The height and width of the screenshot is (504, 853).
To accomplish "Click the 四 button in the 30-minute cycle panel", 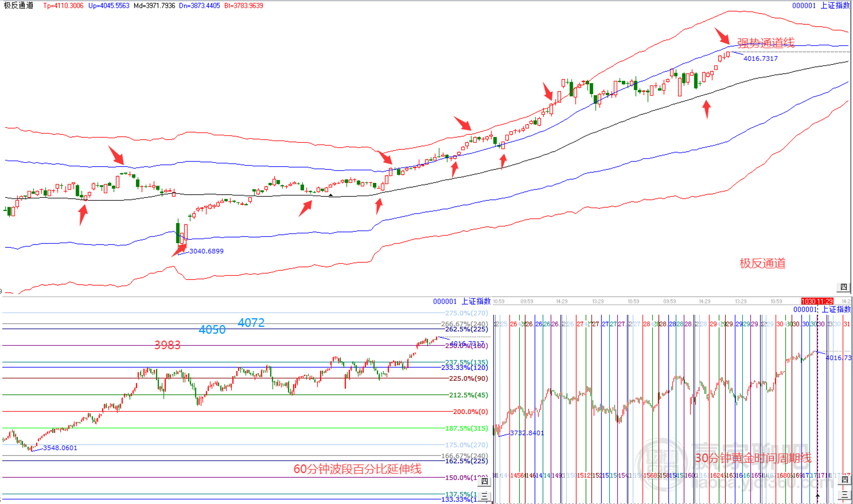I will coord(845,479).
